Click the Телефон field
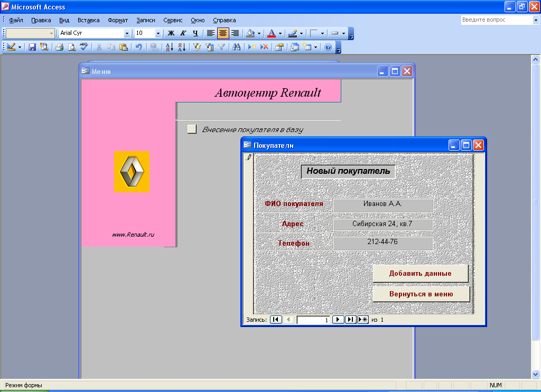Screen dimensions: 541x392 (383, 243)
